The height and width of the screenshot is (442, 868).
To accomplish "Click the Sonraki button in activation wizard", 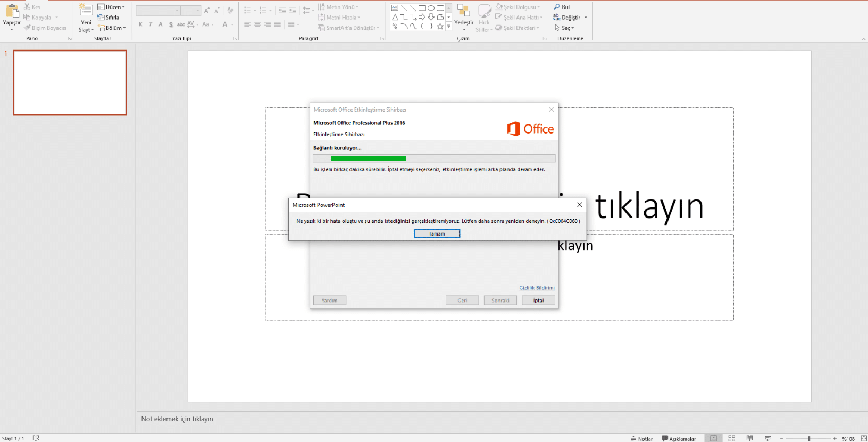I will click(500, 301).
